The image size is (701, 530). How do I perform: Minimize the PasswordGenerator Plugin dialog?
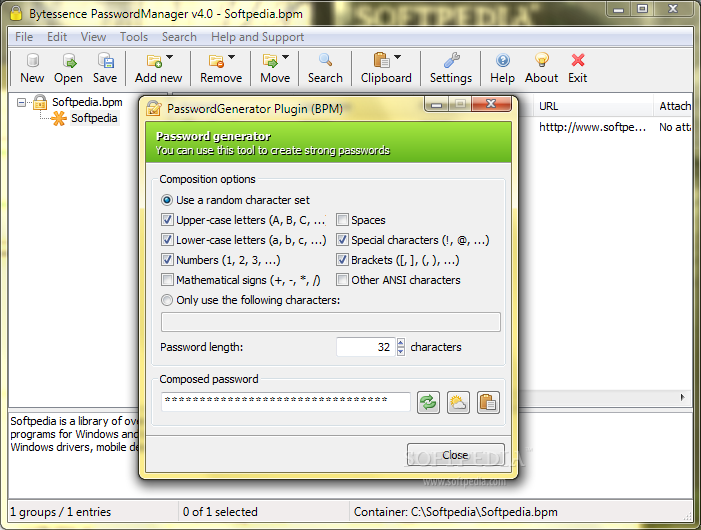click(437, 104)
